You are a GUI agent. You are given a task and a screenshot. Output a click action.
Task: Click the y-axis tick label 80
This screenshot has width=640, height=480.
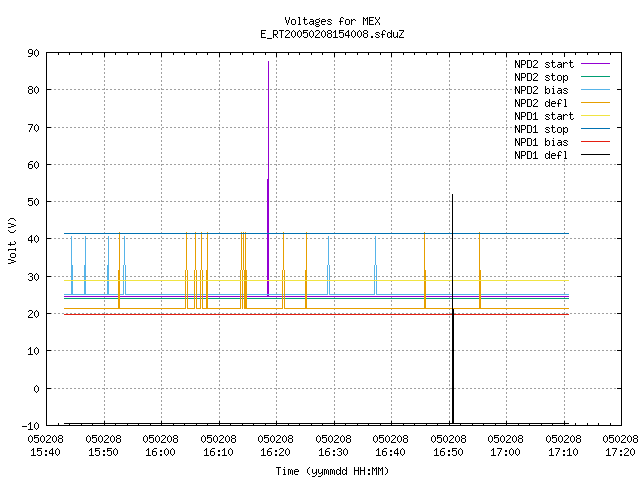[33, 90]
